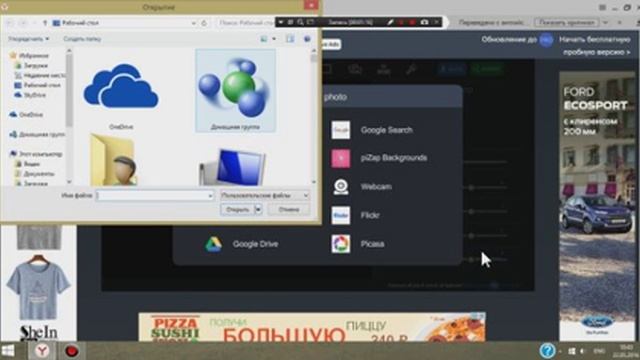Click the red recorder icon in taskbar
The image size is (640, 360).
(71, 351)
